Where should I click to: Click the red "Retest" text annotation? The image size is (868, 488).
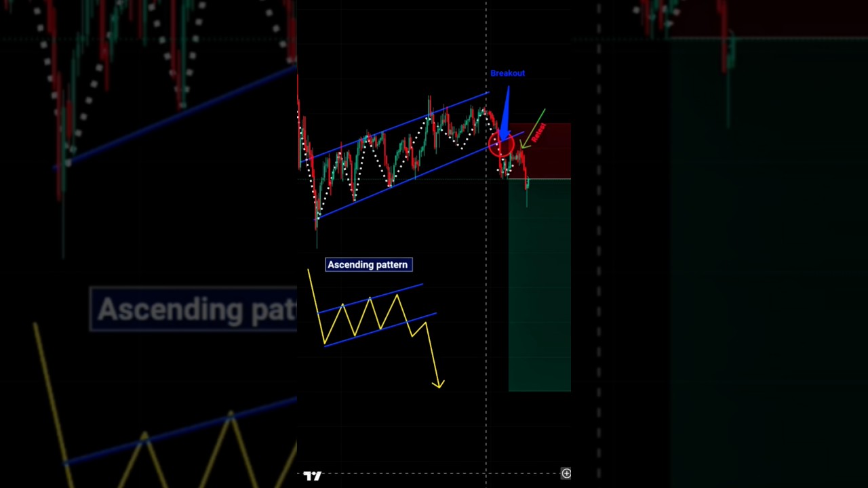[539, 133]
